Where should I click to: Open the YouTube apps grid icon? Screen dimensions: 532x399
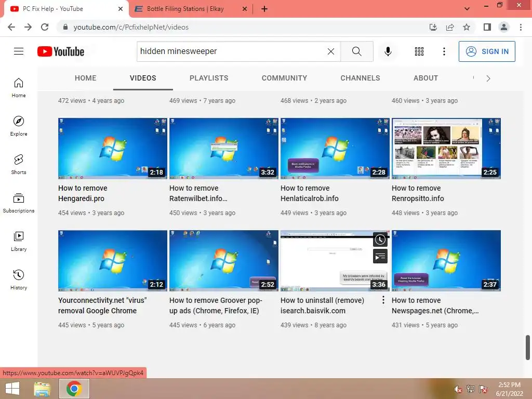[419, 51]
